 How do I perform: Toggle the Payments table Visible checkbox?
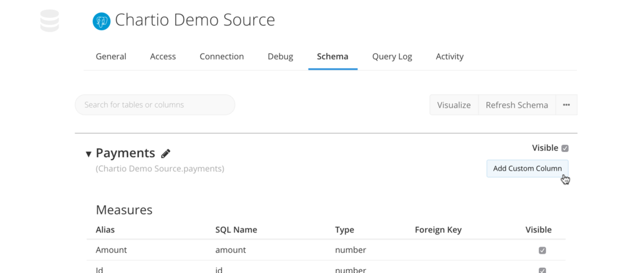[x=565, y=148]
